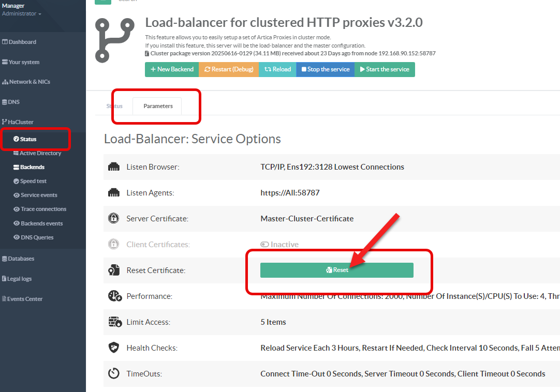Click the large HaCluster branch logo

point(114,39)
